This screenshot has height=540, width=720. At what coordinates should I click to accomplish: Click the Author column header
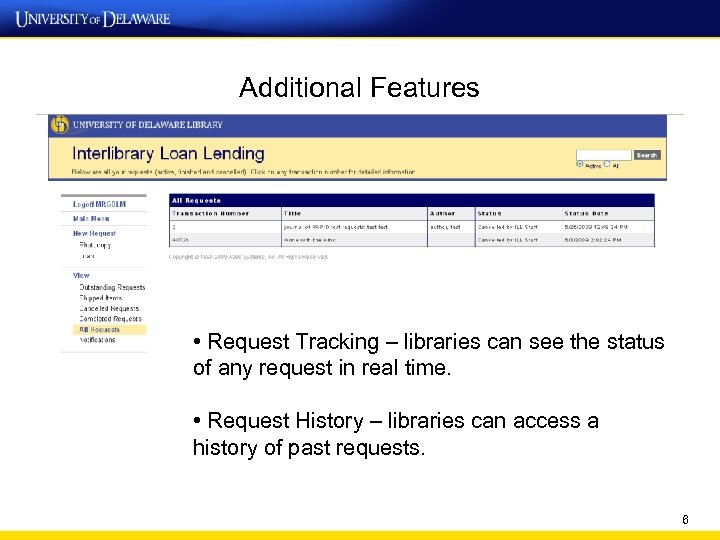[443, 214]
